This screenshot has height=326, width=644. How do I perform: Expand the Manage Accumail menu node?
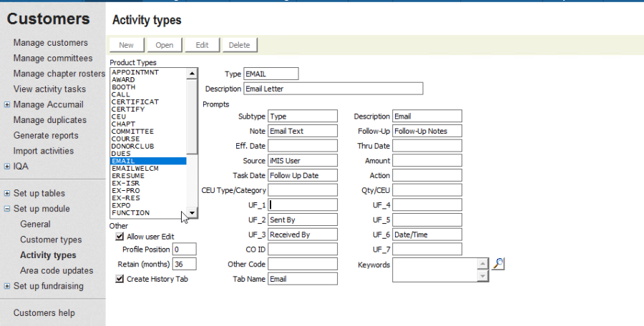[x=6, y=104]
